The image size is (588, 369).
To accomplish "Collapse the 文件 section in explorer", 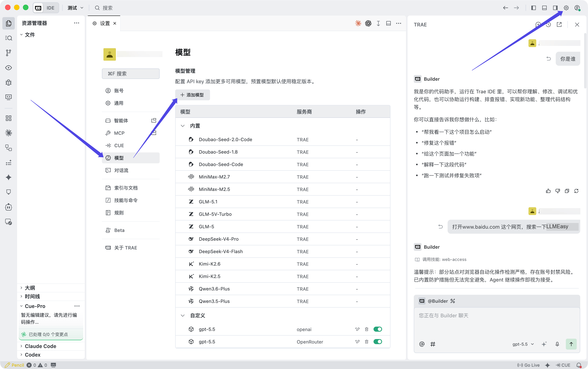I will click(21, 35).
